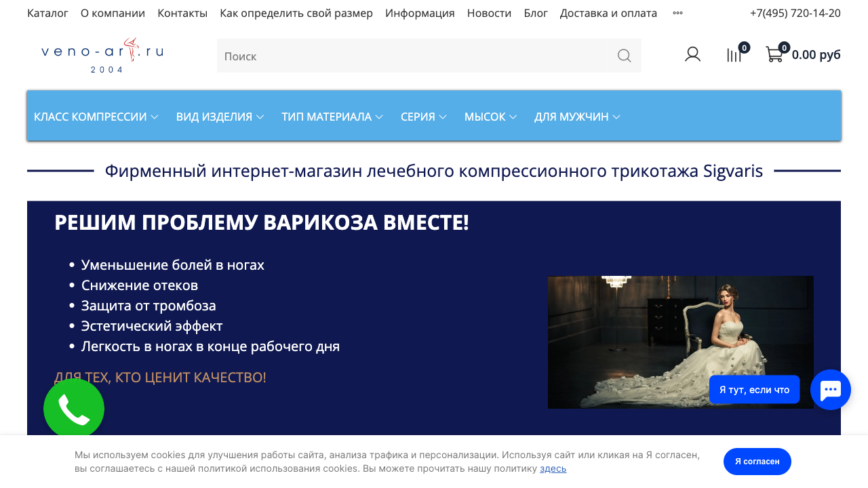Open the Новости page
This screenshot has height=488, width=868.
489,13
